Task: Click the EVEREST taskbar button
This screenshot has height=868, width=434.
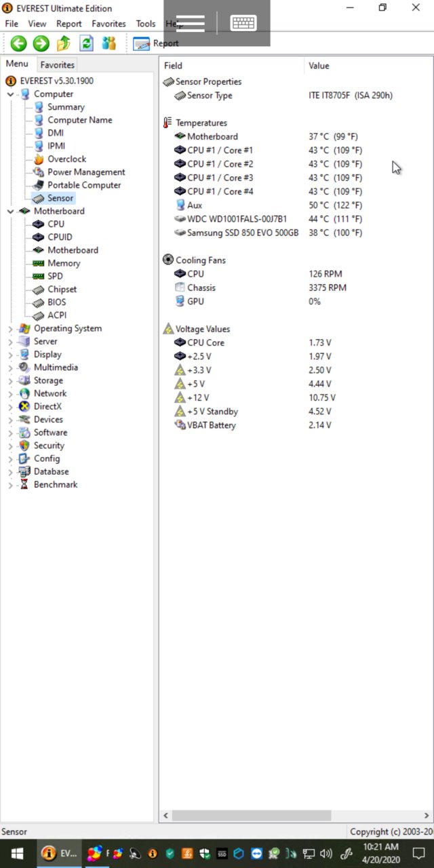Action: click(59, 853)
